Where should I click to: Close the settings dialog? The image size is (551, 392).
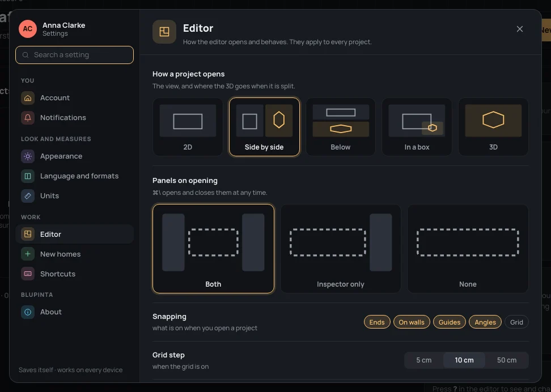520,29
